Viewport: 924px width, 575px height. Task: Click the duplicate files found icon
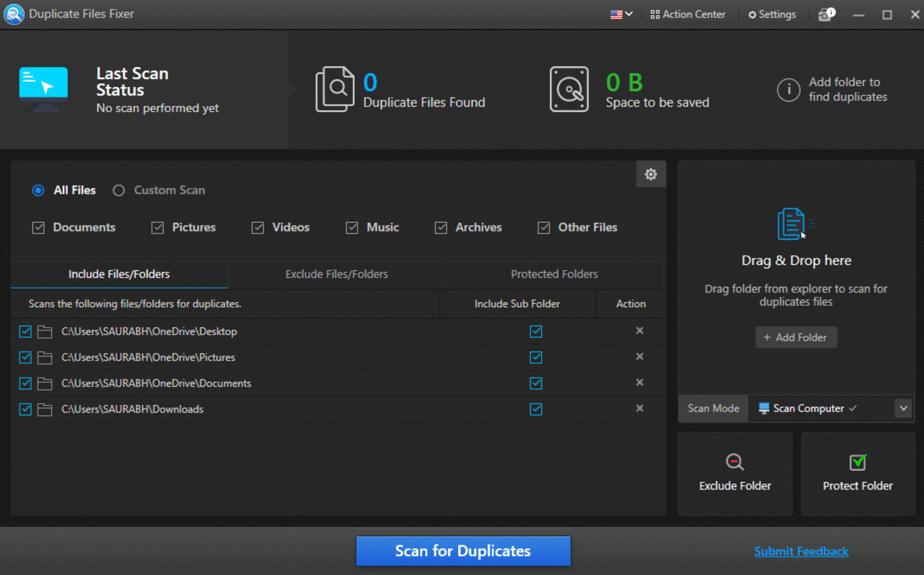(x=335, y=89)
